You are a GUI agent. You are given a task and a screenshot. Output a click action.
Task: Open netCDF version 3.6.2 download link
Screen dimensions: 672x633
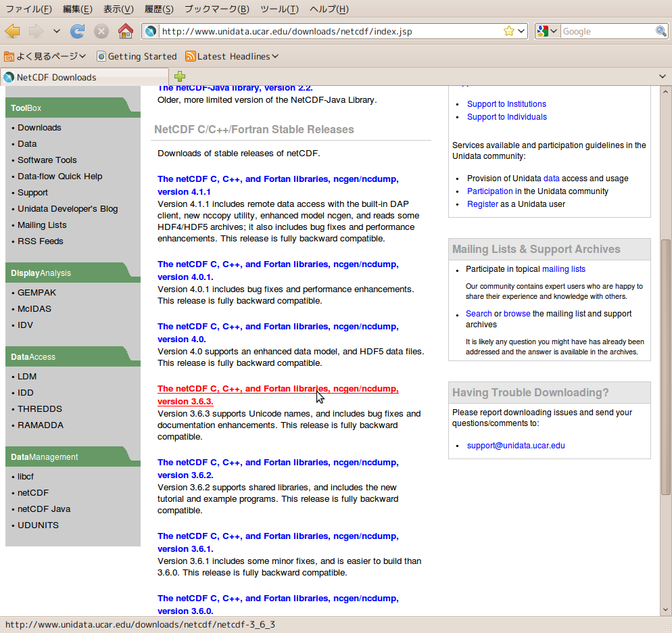click(278, 469)
